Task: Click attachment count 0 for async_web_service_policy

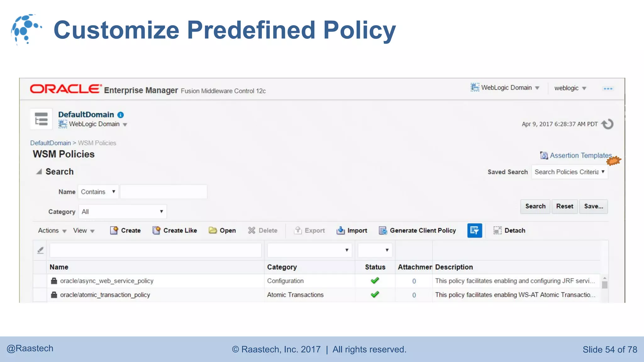Action: [414, 281]
